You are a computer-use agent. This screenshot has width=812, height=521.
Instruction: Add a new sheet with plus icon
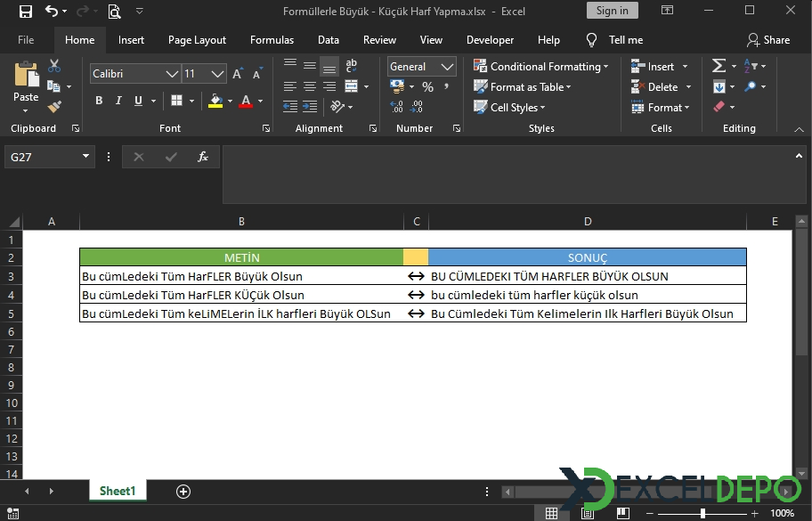click(183, 492)
